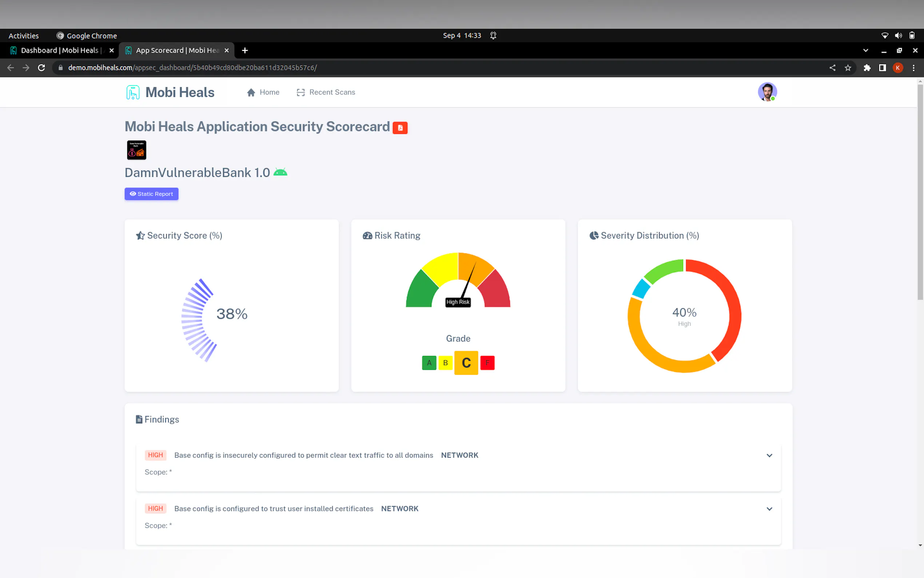
Task: Click the blue segment of severity donut
Action: click(x=641, y=289)
